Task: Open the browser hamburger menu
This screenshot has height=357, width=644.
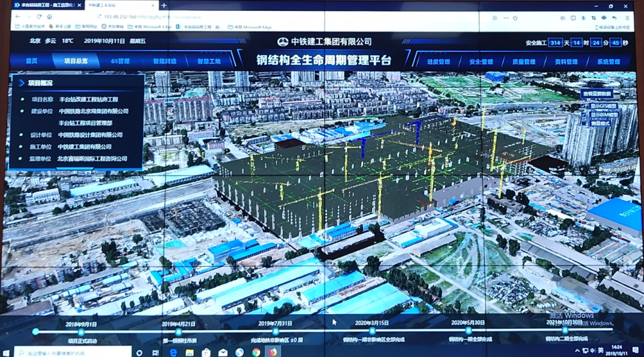Action: [x=627, y=18]
